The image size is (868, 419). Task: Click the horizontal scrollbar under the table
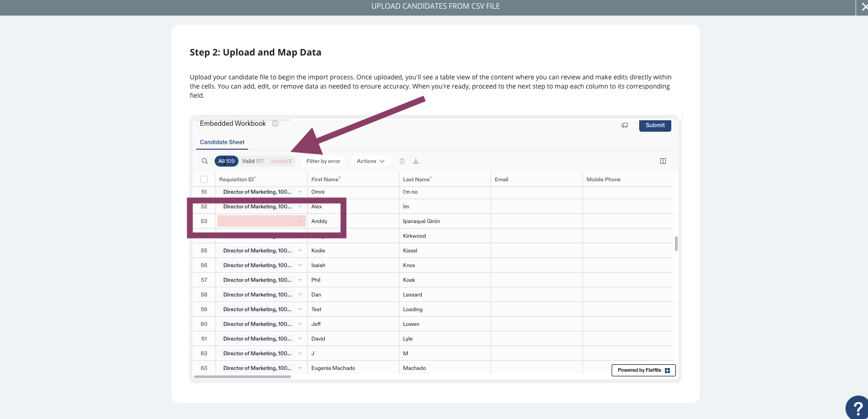243,377
